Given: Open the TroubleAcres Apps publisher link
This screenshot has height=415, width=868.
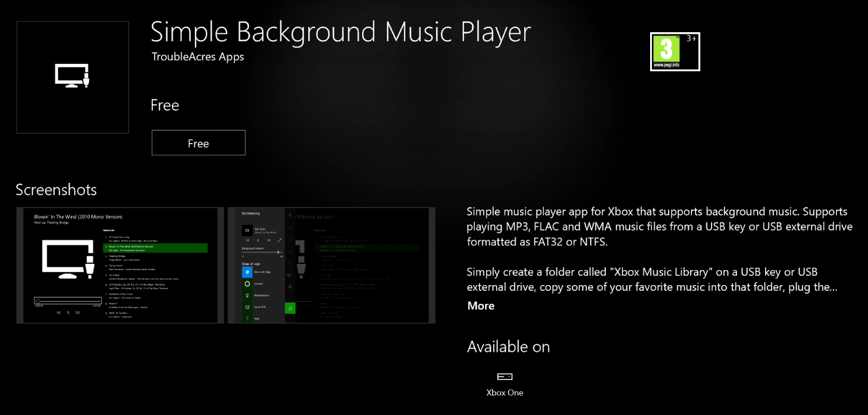Looking at the screenshot, I should (x=198, y=57).
